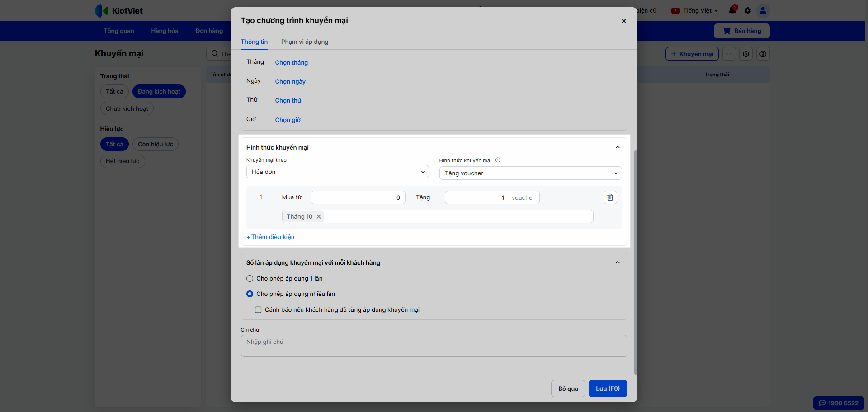The image size is (868, 412).
Task: Click the Lưu (F9) button
Action: pos(608,389)
